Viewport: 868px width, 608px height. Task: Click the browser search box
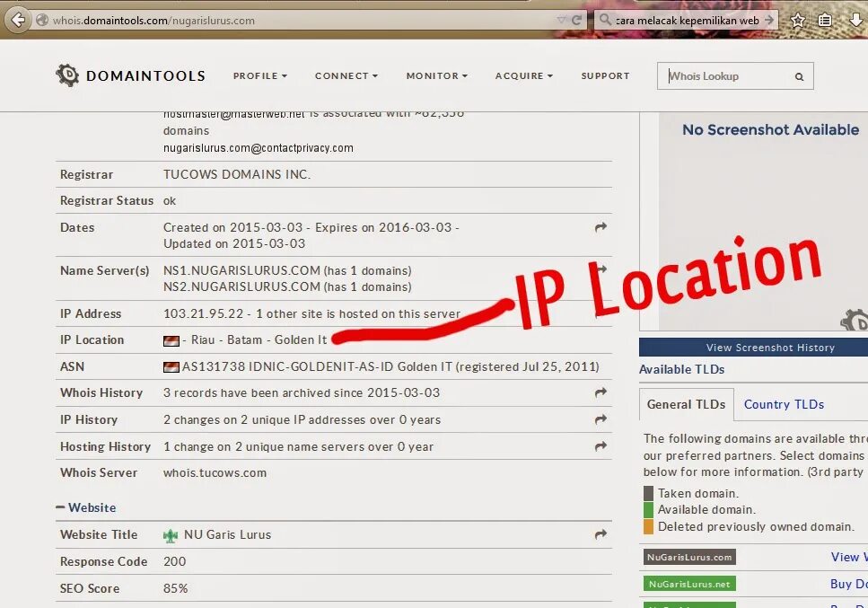(x=687, y=21)
